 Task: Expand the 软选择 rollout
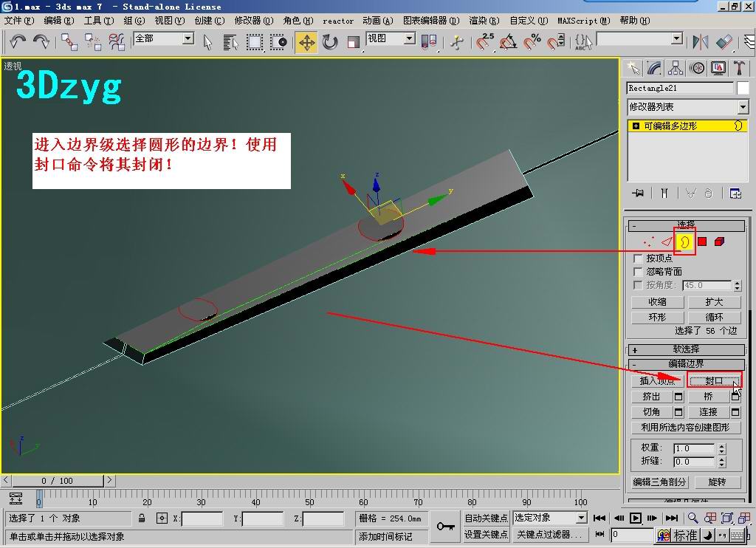coord(686,349)
